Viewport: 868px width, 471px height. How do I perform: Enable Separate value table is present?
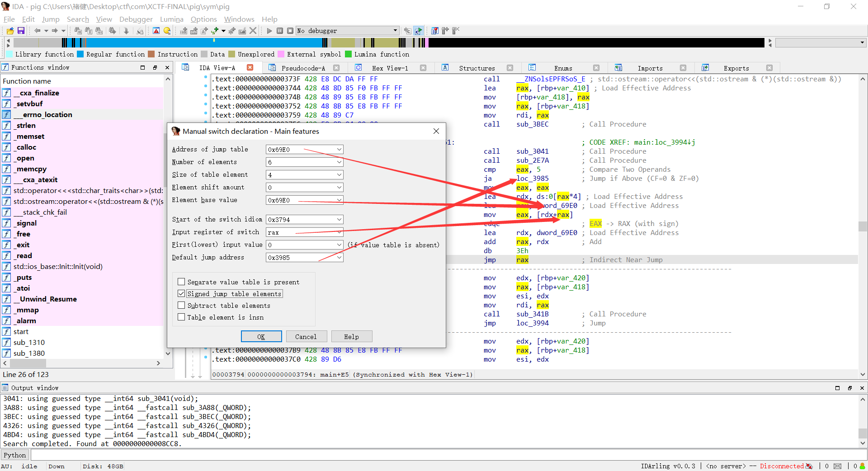(181, 282)
